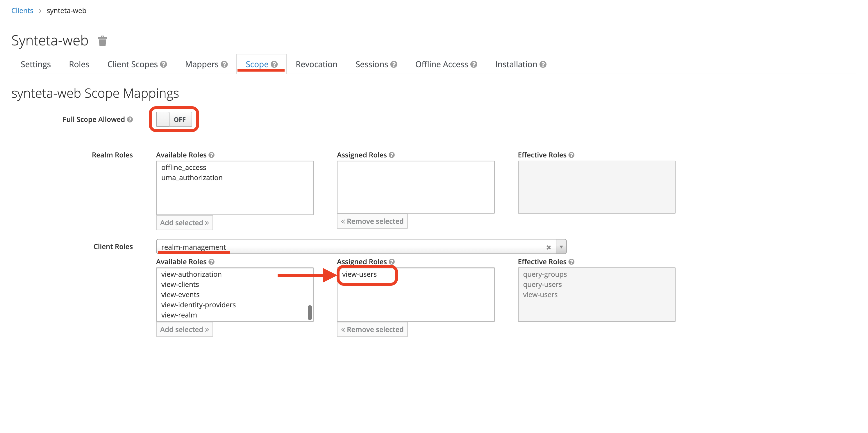Viewport: 868px width, 433px height.
Task: Toggle the Full Scope Allowed switch
Action: (174, 119)
